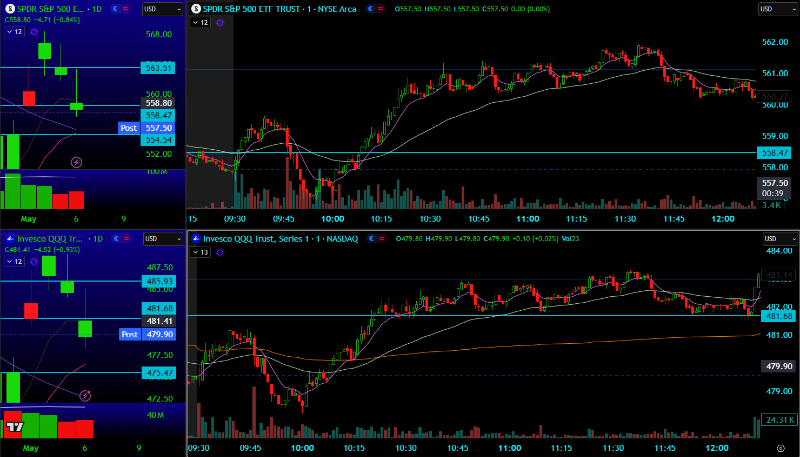800x457 pixels.
Task: Click the purple indicator icon on SPY 1-minute chart
Action: tap(220, 22)
